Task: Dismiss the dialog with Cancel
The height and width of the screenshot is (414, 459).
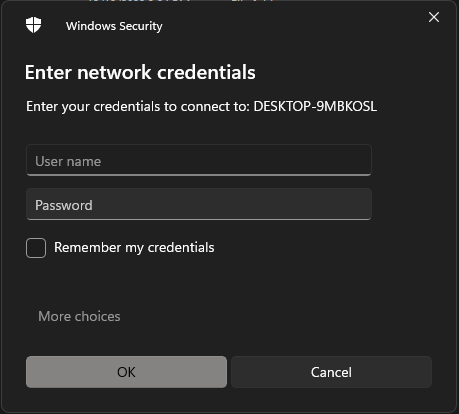Action: coord(331,372)
